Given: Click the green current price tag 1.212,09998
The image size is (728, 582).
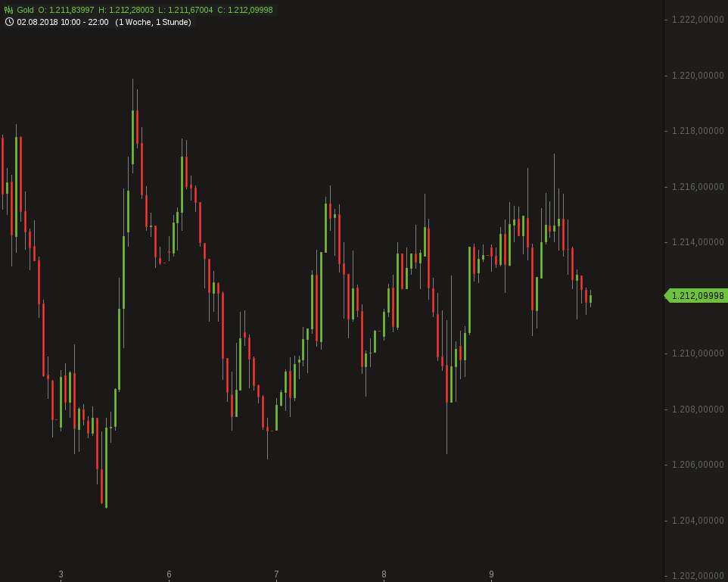Looking at the screenshot, I should pyautogui.click(x=696, y=296).
